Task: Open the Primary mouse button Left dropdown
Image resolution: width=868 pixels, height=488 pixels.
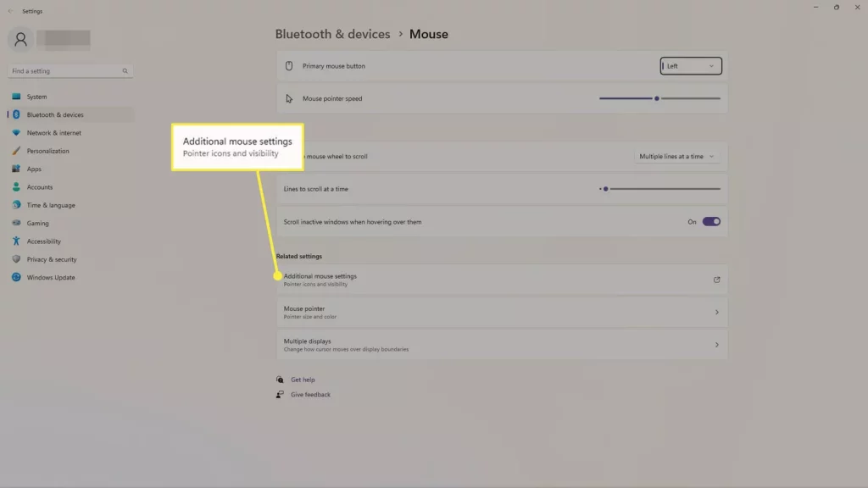Action: coord(690,66)
